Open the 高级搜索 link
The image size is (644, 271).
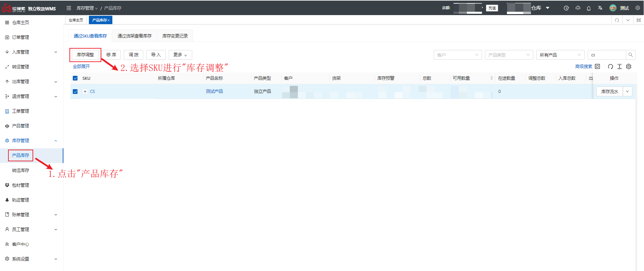coord(584,66)
